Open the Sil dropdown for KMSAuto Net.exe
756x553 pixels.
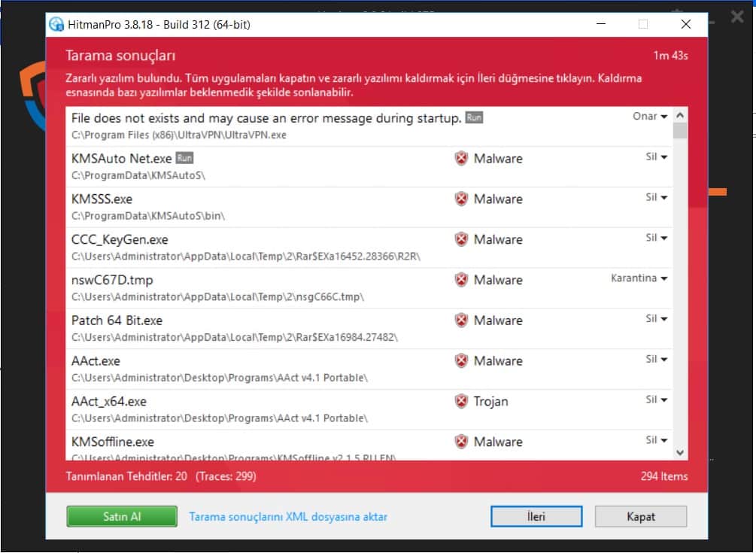tap(656, 156)
